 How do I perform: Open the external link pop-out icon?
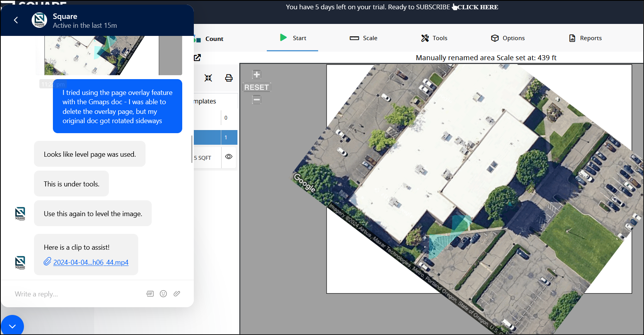pos(197,58)
